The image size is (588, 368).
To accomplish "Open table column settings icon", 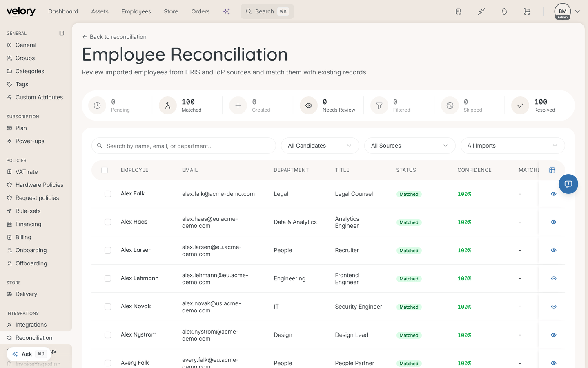I will (552, 170).
